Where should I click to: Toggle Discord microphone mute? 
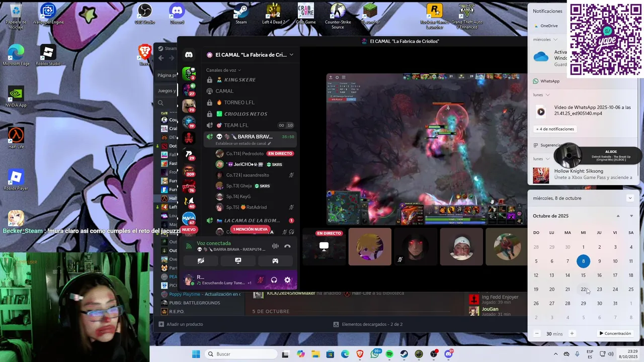pyautogui.click(x=261, y=280)
